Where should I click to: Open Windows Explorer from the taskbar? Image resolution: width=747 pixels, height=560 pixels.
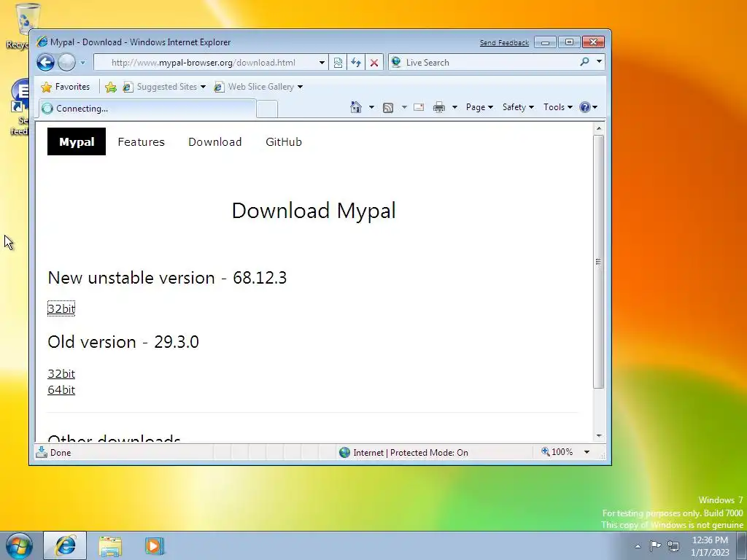[x=111, y=546]
